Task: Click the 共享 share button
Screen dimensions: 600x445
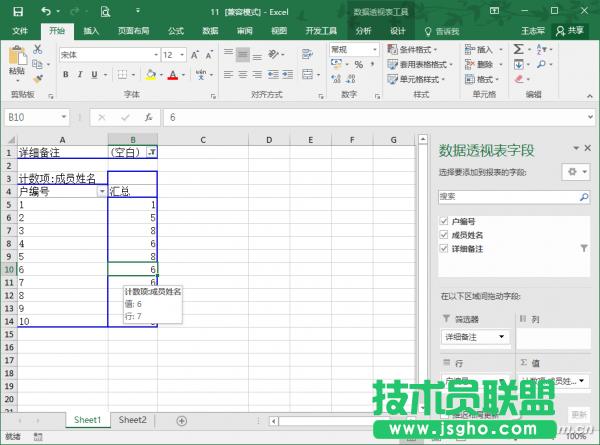Action: click(571, 31)
